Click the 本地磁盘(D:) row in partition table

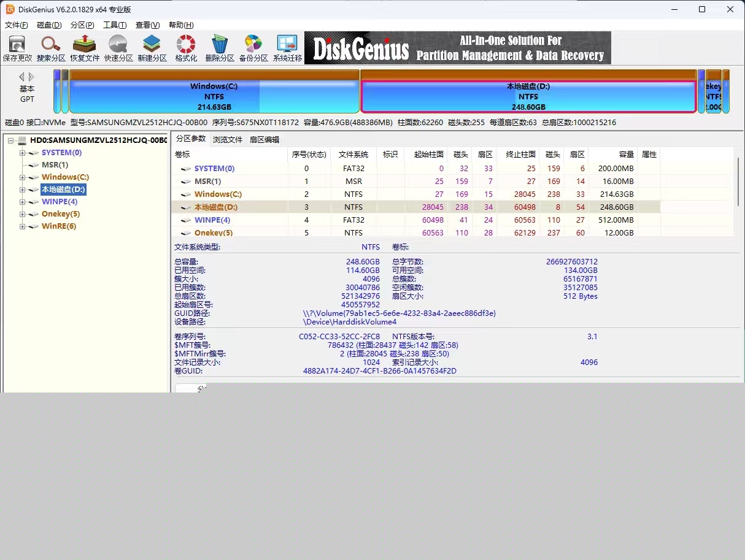tap(416, 207)
